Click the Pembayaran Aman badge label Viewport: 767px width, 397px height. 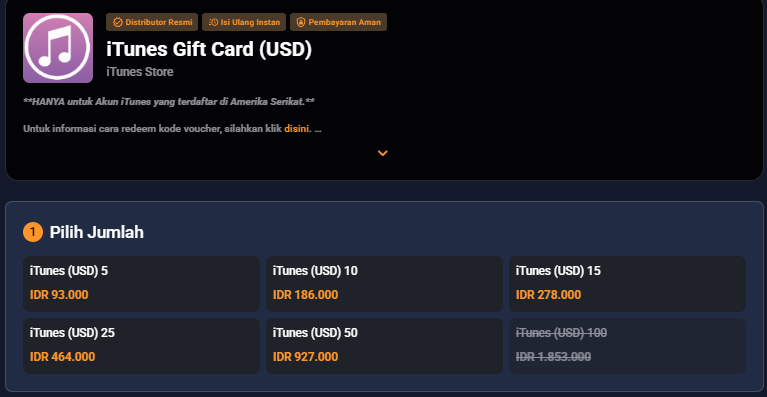tap(344, 22)
